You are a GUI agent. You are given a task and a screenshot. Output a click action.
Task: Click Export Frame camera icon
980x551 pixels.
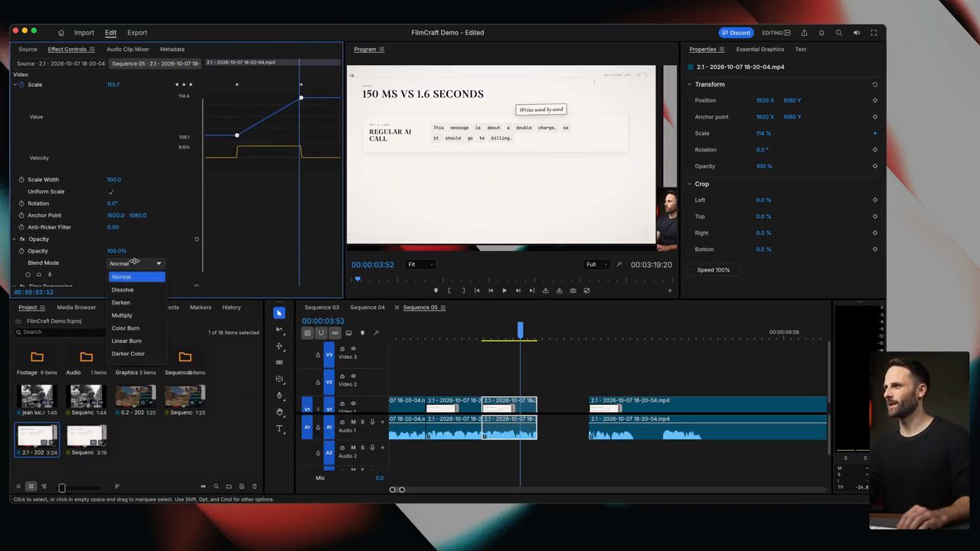pyautogui.click(x=573, y=291)
